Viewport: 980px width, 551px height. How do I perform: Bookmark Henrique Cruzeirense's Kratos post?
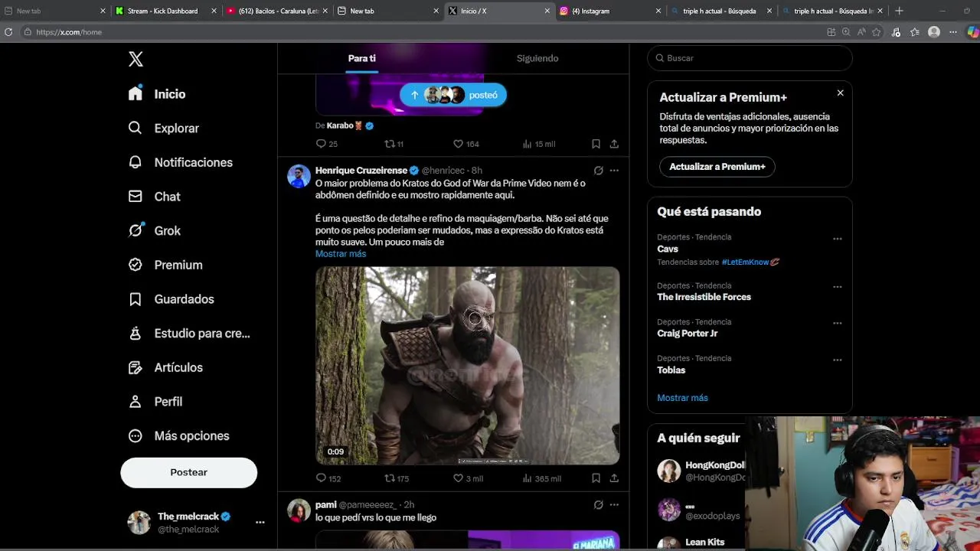pyautogui.click(x=596, y=478)
